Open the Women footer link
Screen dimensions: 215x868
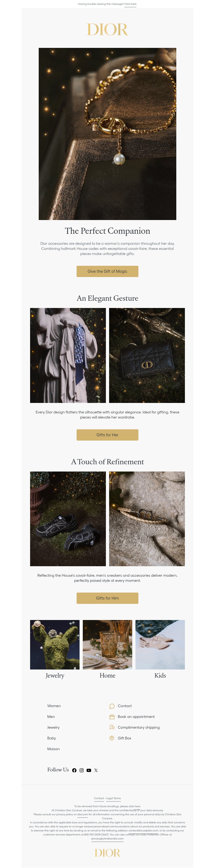54,706
